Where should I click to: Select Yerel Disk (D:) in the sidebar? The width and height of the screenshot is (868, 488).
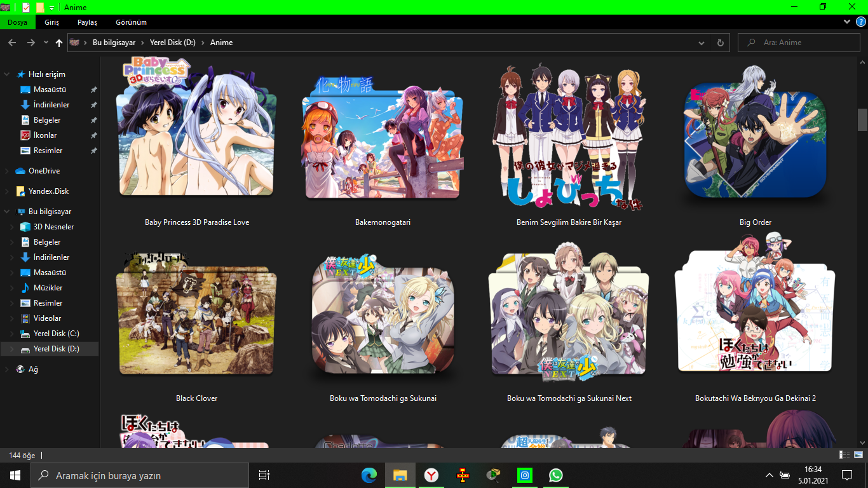pos(50,349)
